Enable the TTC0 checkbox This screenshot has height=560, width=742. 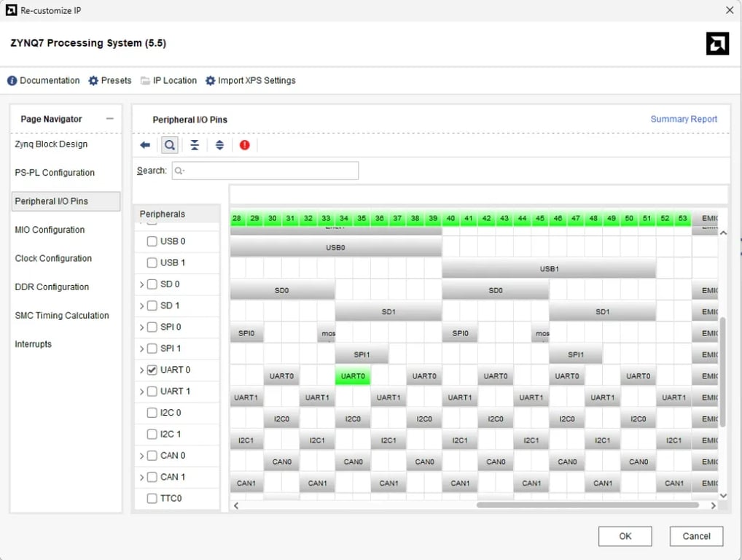(152, 499)
